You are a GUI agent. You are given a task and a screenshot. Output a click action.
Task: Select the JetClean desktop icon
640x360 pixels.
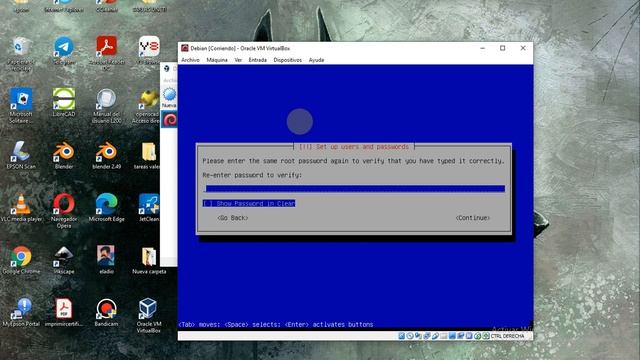149,207
